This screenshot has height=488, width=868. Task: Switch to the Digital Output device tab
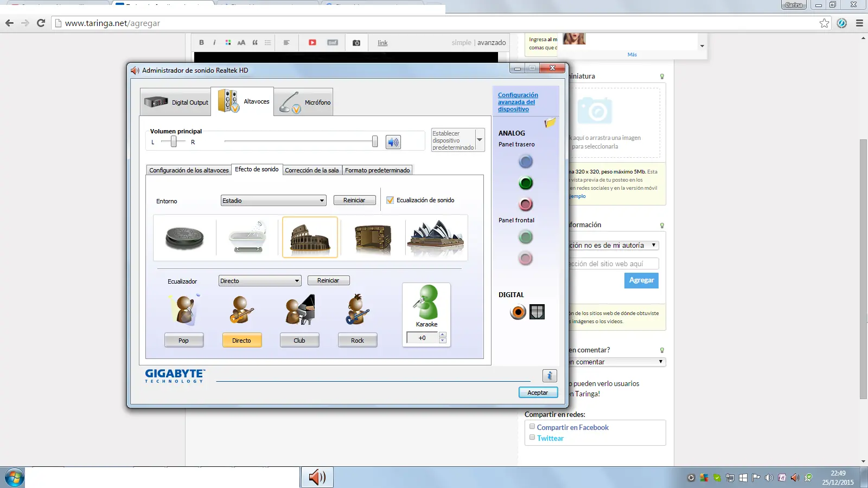pos(176,102)
